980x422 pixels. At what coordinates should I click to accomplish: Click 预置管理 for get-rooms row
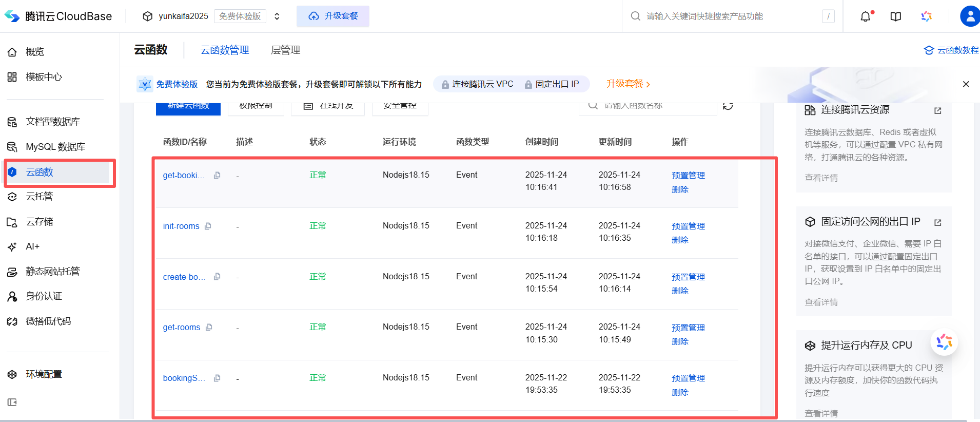pos(688,328)
